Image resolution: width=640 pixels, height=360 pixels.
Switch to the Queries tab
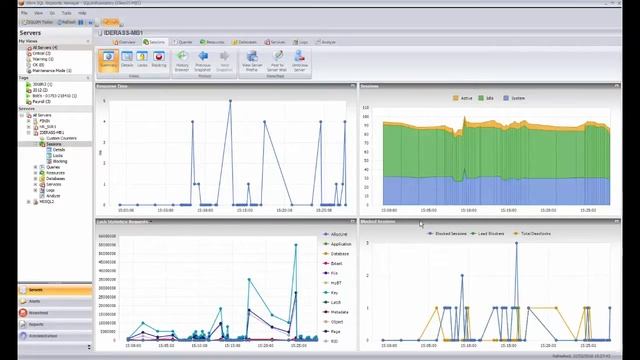[x=182, y=42]
